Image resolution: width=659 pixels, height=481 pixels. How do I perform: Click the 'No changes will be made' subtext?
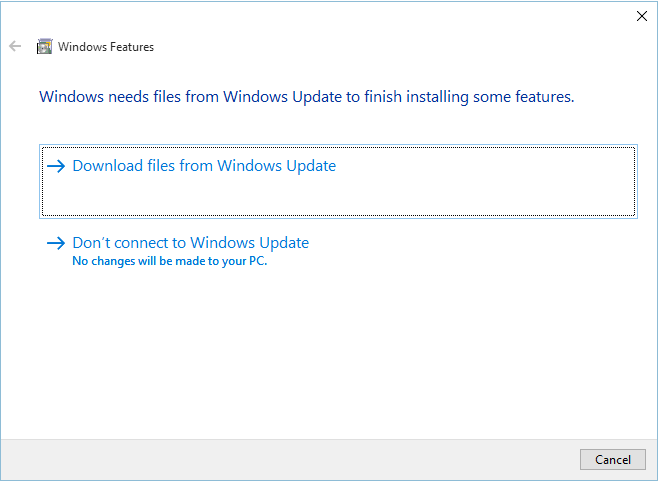tap(170, 261)
